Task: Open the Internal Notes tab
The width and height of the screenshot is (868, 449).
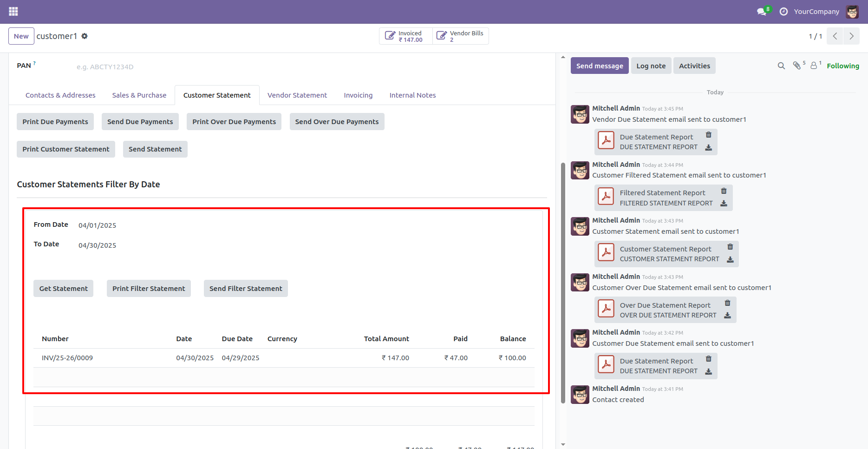Action: pos(412,95)
